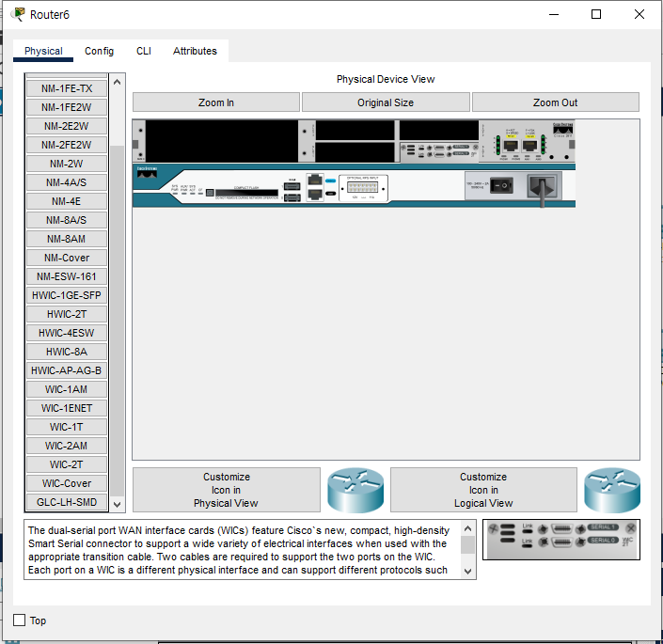Click the auxiliary port on front panel
Image resolution: width=663 pixels, height=644 pixels.
315,195
